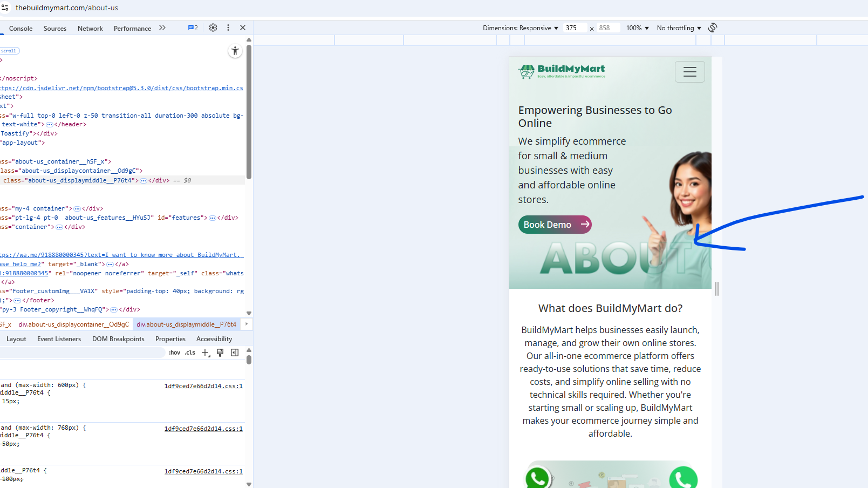Click the "What does BuildMyMart do?" heading
This screenshot has height=488, width=868.
pyautogui.click(x=610, y=308)
